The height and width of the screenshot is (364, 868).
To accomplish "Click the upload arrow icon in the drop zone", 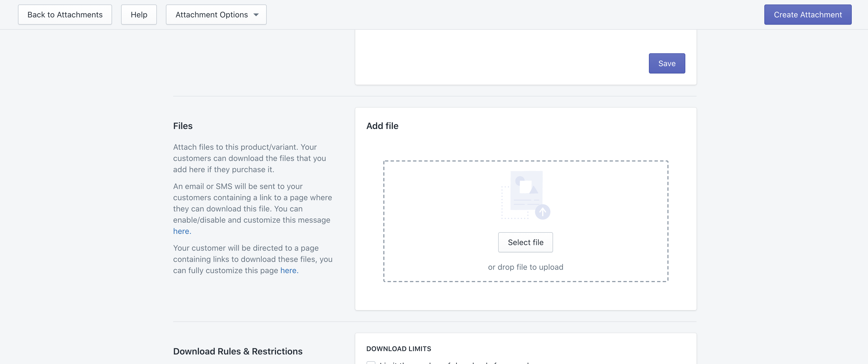I will pyautogui.click(x=542, y=212).
